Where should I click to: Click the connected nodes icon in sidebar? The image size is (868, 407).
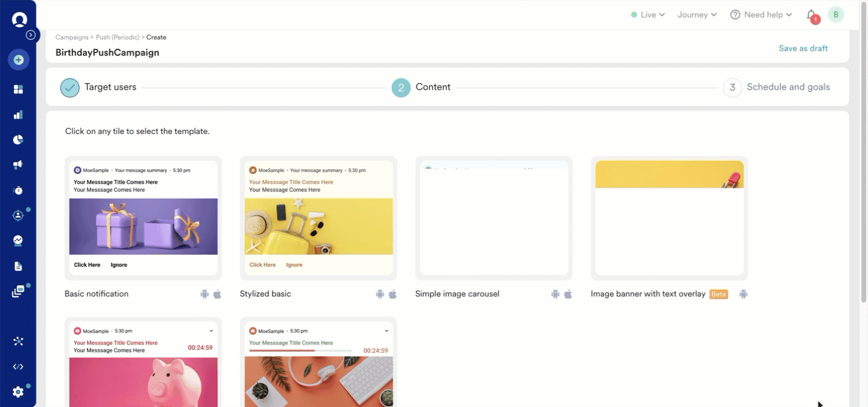[x=18, y=341]
